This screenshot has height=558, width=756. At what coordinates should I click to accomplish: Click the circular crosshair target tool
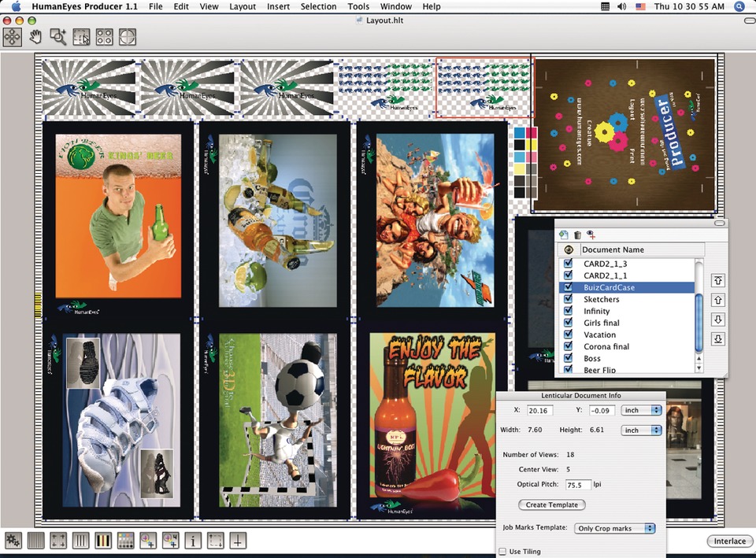(128, 37)
